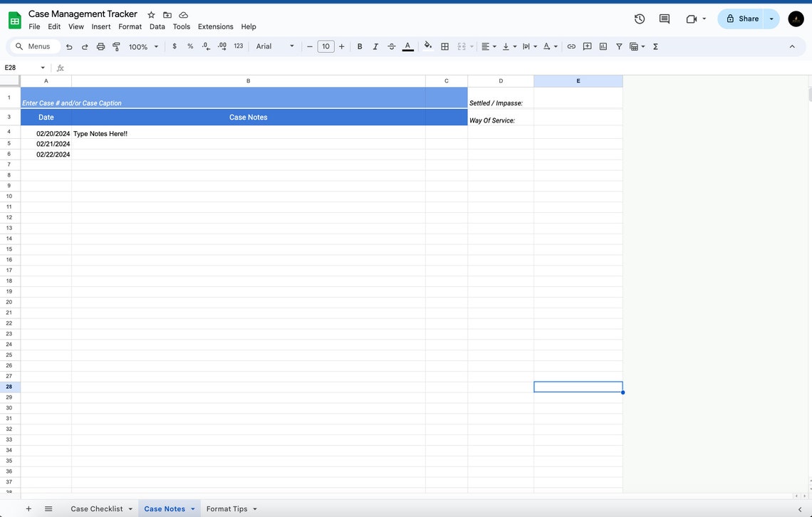Select the Paint format tool
The image size is (812, 517).
pos(116,46)
